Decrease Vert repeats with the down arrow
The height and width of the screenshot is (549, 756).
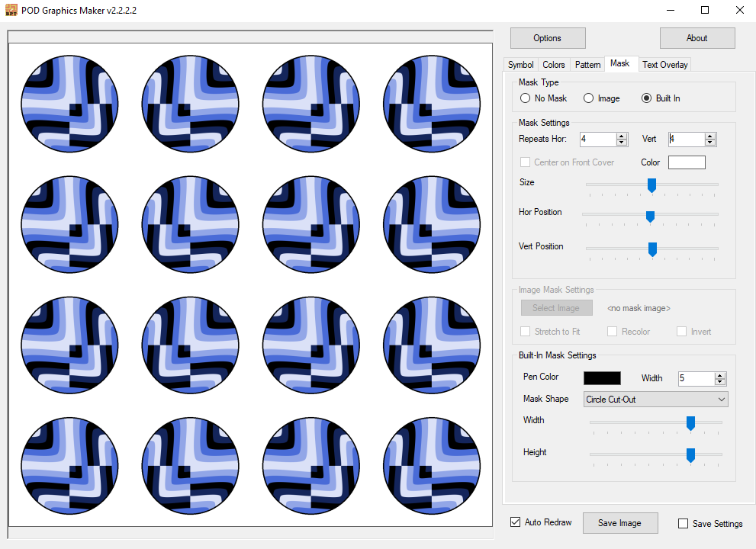point(709,142)
